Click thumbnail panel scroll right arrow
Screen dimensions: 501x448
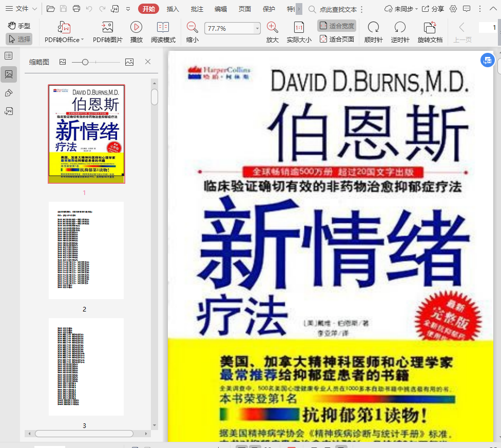146,434
